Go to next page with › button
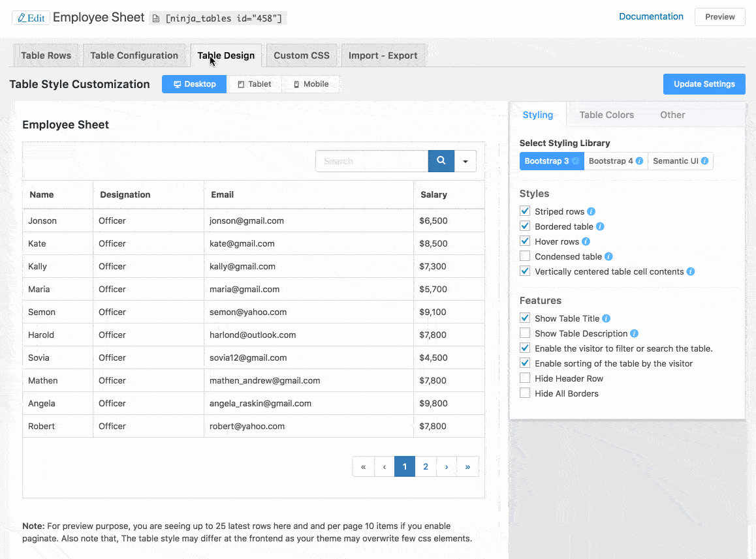This screenshot has width=756, height=559. [x=447, y=466]
